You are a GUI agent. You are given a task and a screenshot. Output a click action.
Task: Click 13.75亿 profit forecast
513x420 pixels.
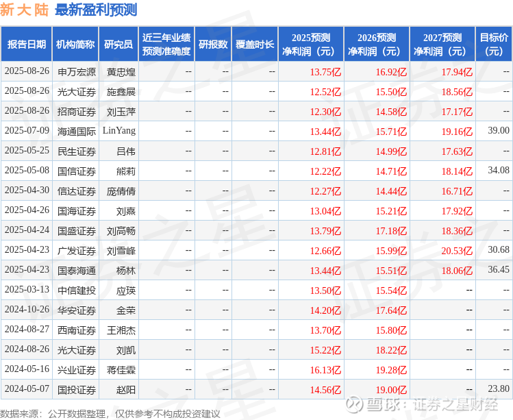(x=325, y=72)
